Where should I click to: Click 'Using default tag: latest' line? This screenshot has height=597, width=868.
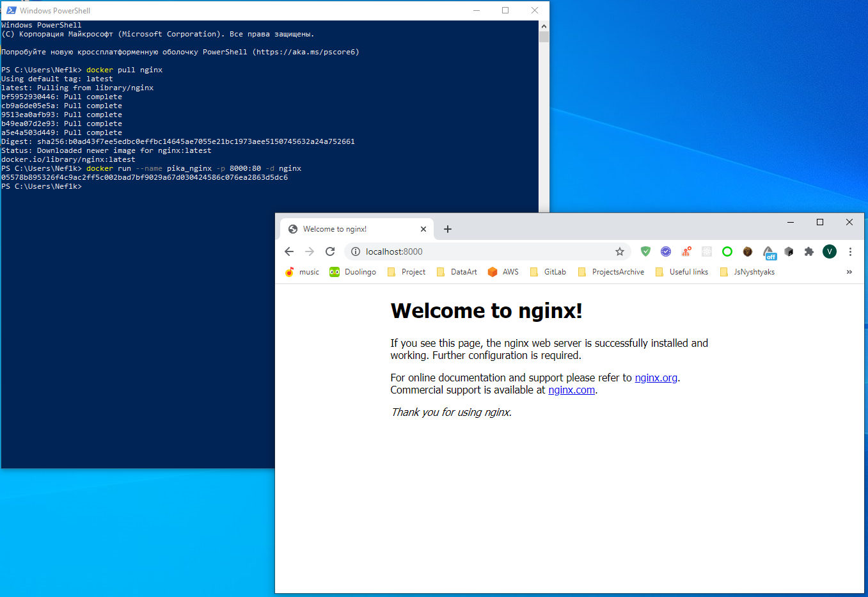point(57,79)
